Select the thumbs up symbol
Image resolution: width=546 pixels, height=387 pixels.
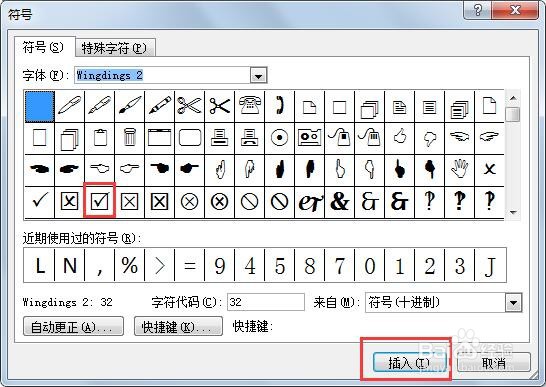coord(399,138)
